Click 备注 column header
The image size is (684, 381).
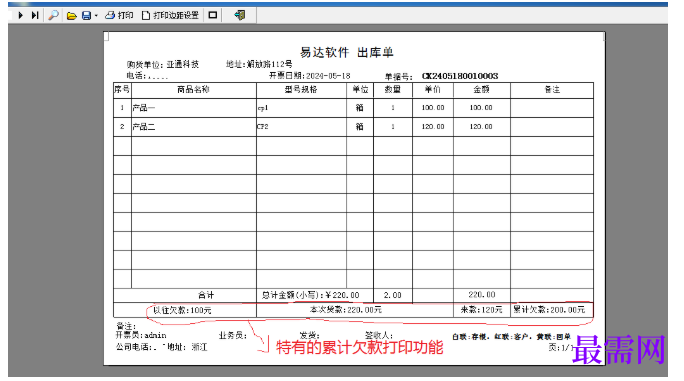(x=552, y=89)
